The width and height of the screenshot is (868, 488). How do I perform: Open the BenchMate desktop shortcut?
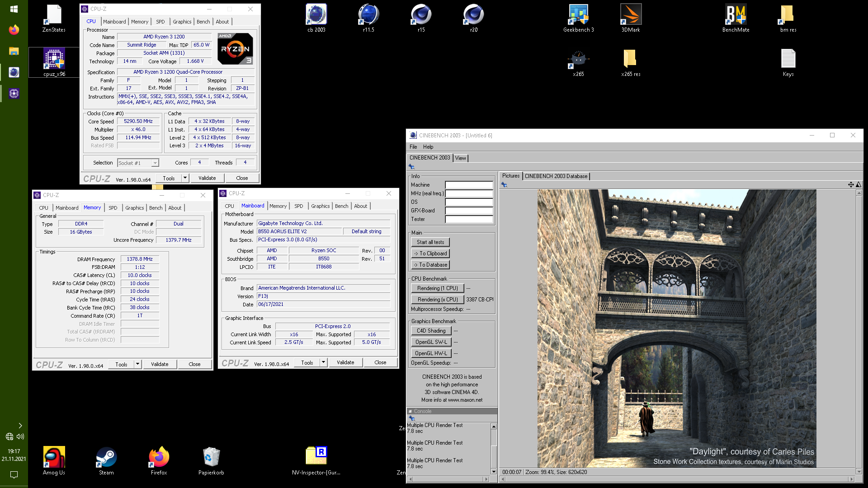736,19
